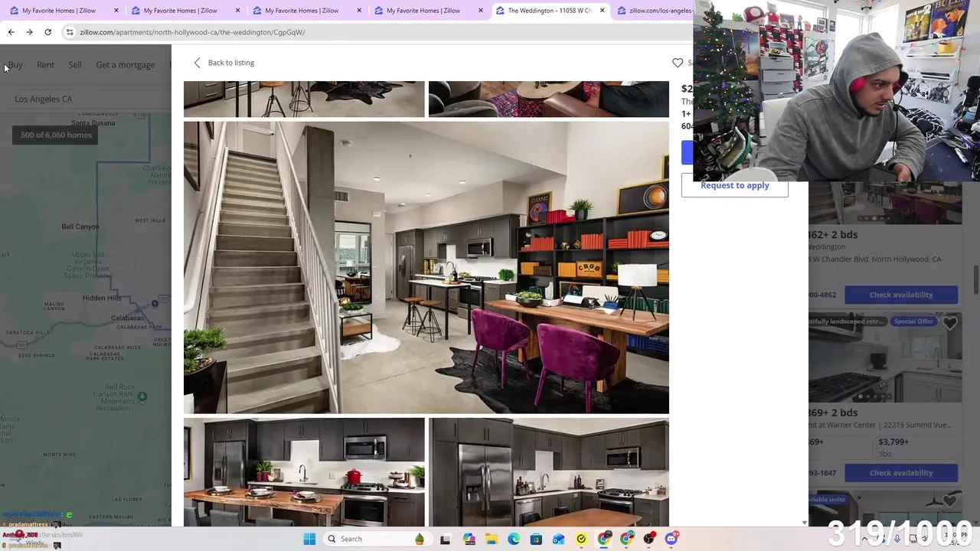Open the large staircase living room photo
980x551 pixels.
(426, 267)
